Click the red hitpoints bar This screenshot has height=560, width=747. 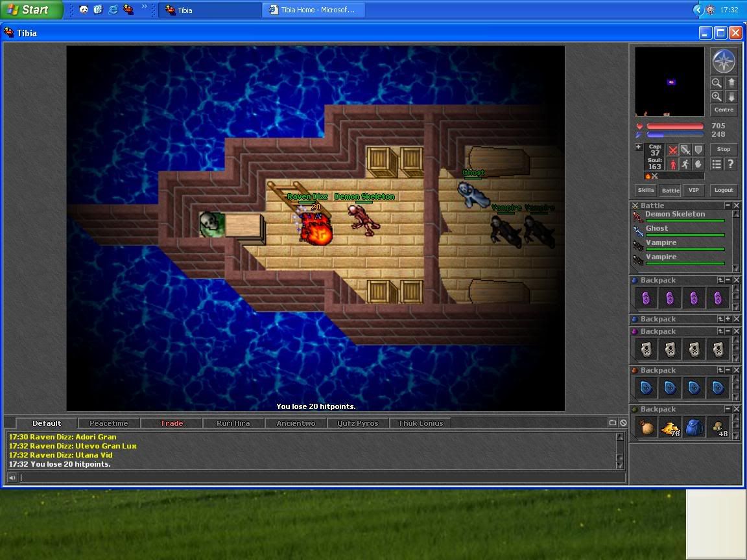point(675,126)
